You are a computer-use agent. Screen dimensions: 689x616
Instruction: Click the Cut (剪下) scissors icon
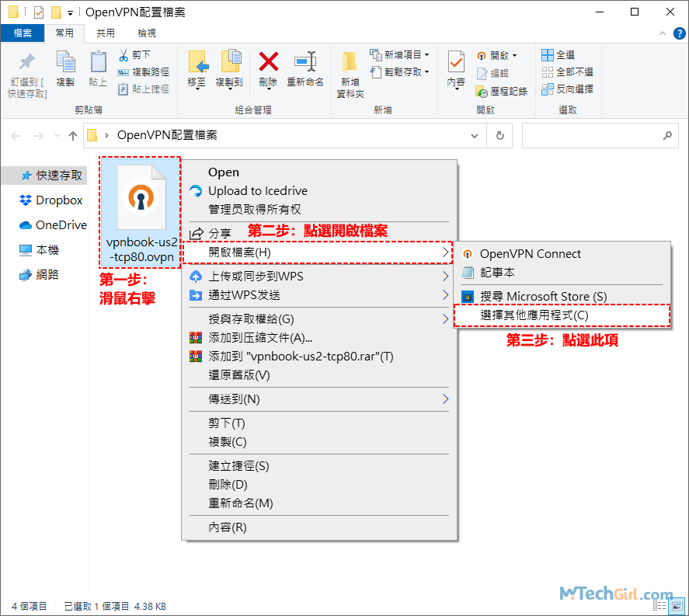click(124, 55)
